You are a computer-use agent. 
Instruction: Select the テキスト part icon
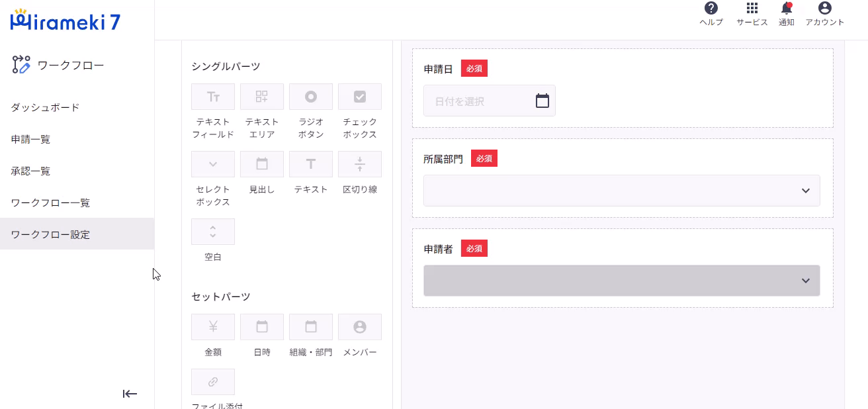coord(311,164)
